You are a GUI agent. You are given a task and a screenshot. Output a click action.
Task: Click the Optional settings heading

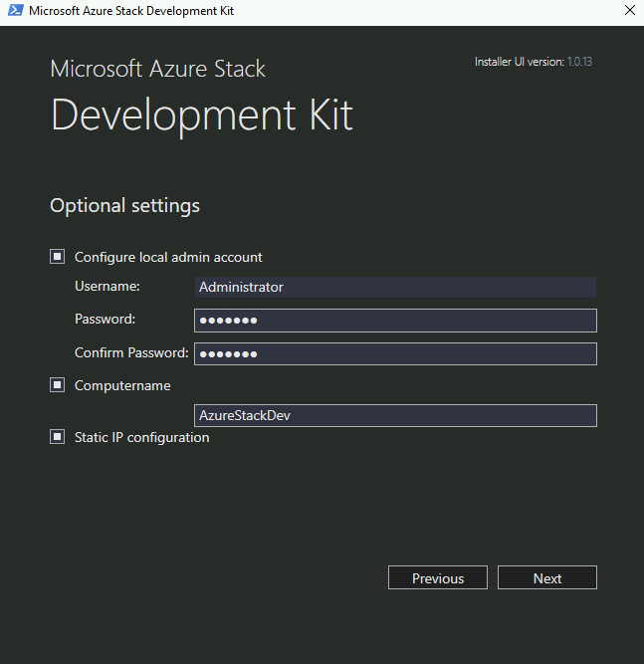(x=124, y=206)
